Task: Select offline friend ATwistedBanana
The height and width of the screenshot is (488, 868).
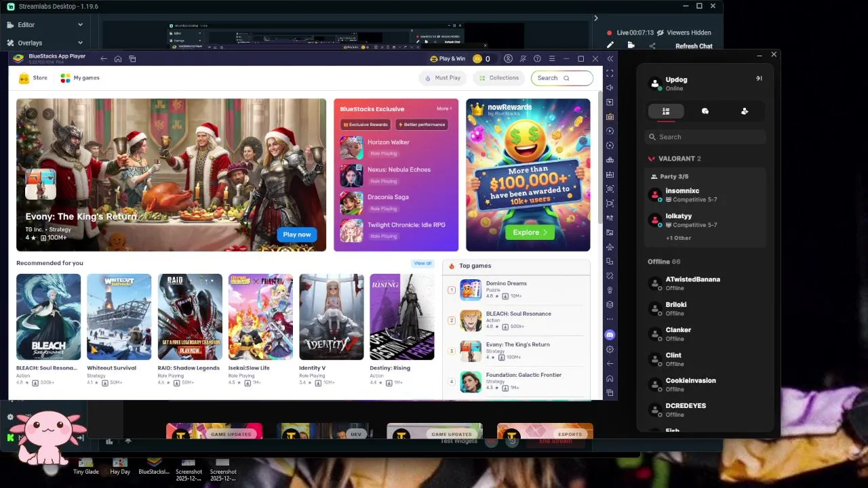Action: pos(705,283)
